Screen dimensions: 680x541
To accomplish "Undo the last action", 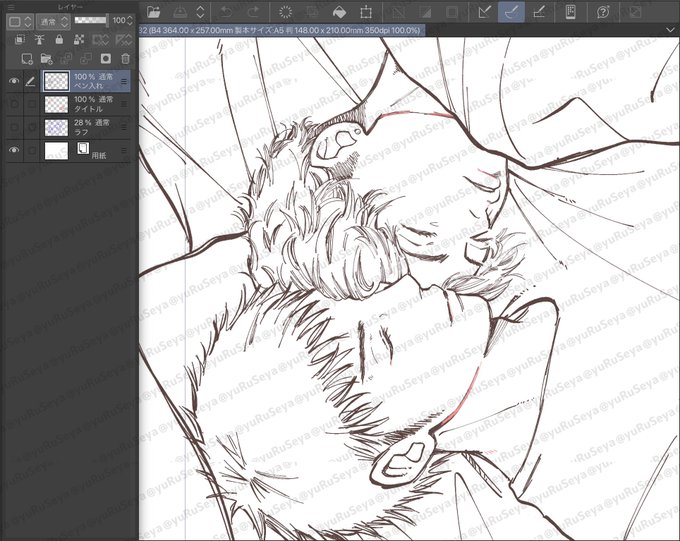I will 226,12.
